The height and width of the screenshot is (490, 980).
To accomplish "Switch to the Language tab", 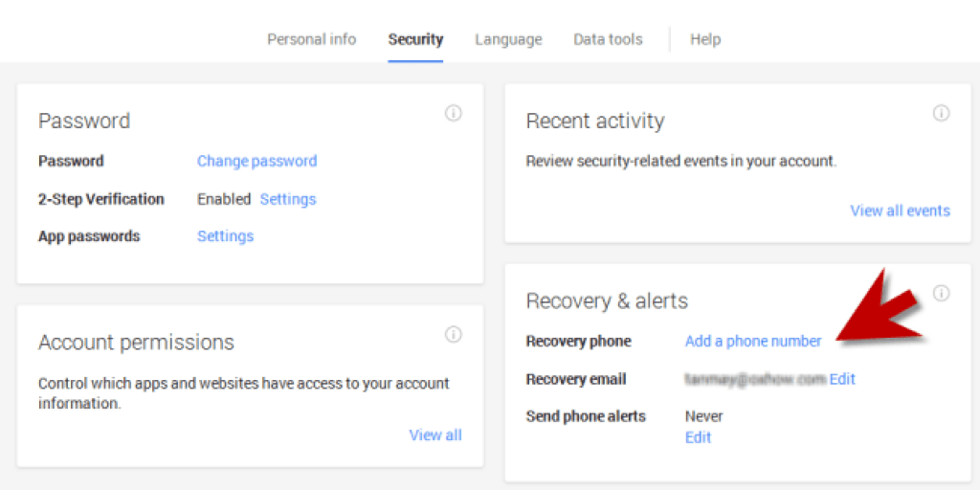I will click(508, 39).
